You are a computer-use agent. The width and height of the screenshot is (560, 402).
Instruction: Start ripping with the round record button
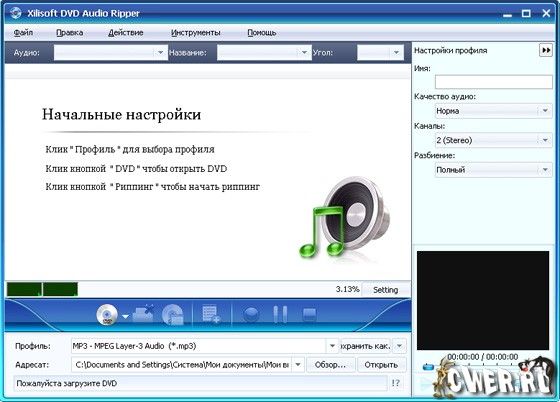[x=251, y=315]
